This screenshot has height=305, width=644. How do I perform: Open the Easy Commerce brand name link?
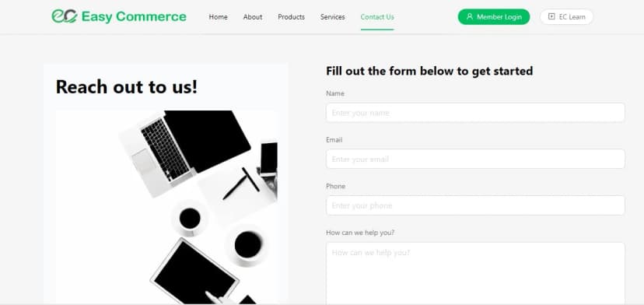point(134,17)
